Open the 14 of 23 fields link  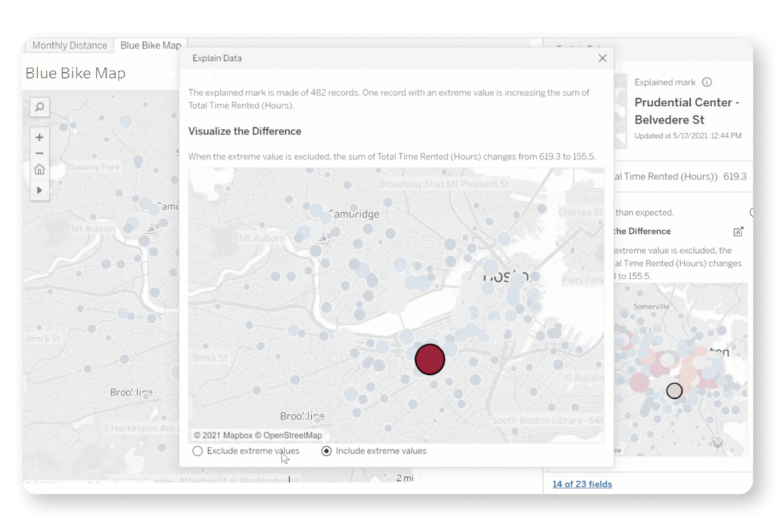[x=582, y=484]
